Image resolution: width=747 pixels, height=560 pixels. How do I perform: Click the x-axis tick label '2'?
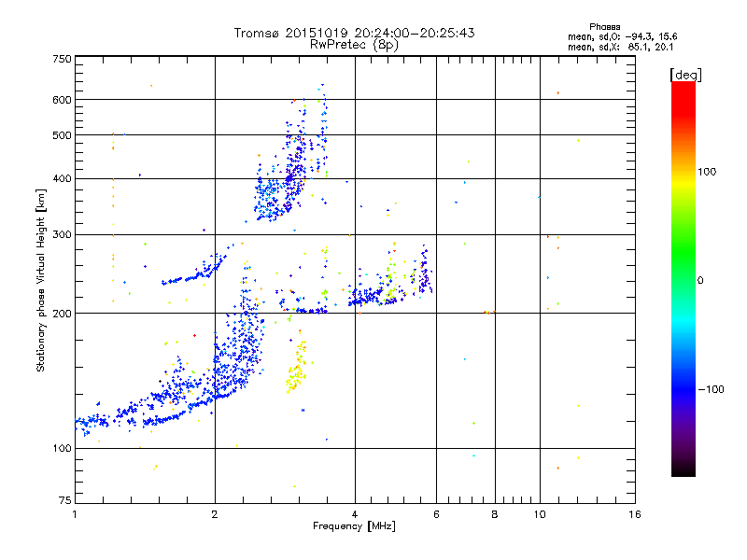215,514
